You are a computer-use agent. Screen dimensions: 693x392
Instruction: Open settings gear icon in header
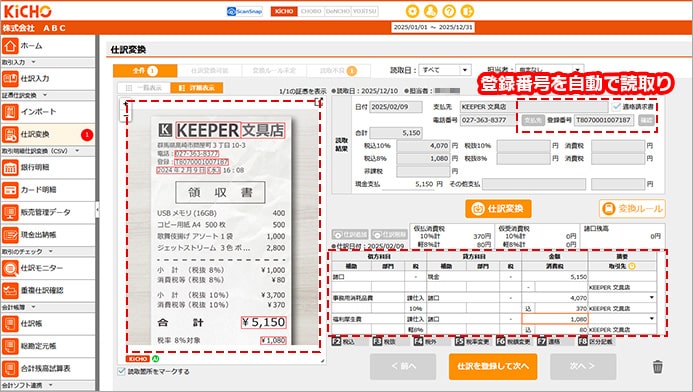click(412, 11)
